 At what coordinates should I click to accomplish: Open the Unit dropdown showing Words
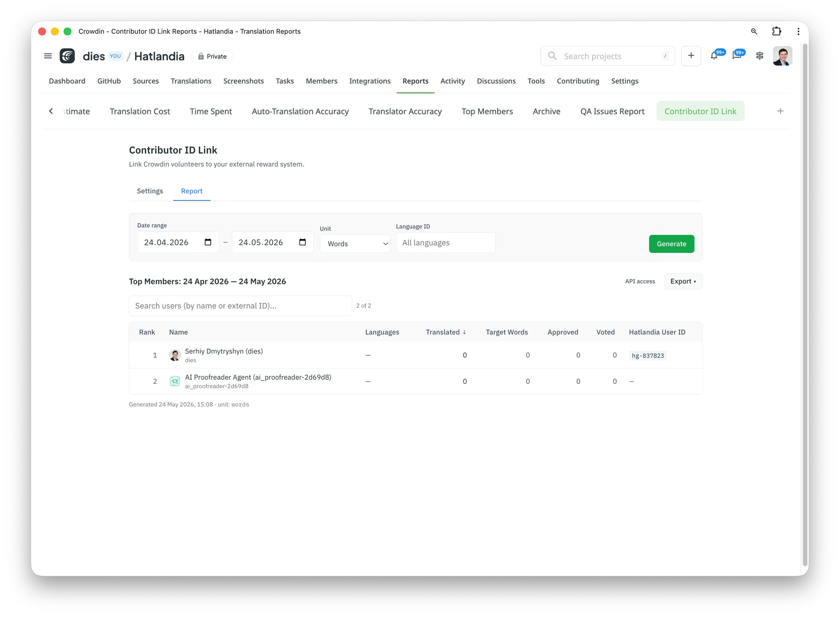355,244
